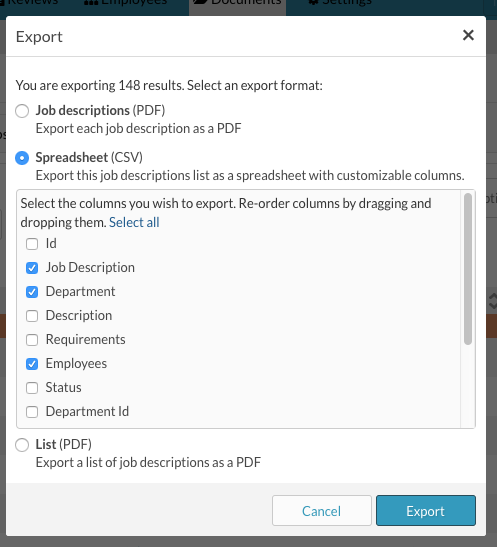Tick the Id column checkbox
Screen dimensions: 497x547
click(x=32, y=244)
